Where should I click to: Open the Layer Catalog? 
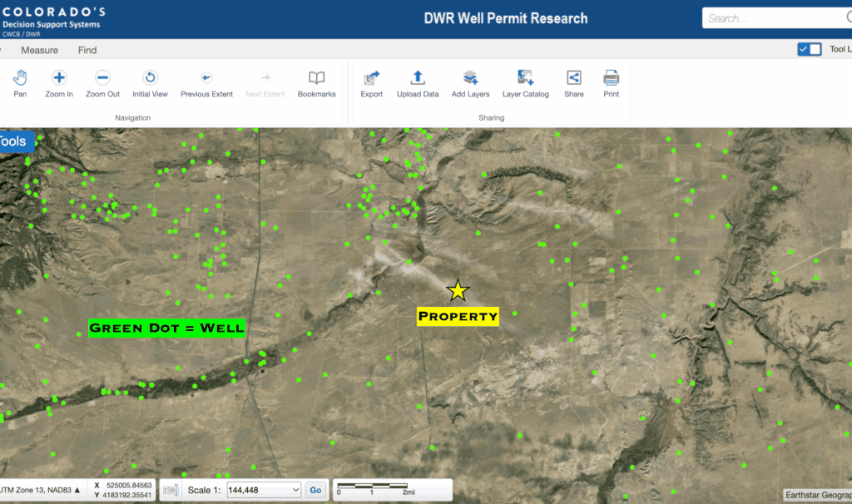(x=525, y=78)
